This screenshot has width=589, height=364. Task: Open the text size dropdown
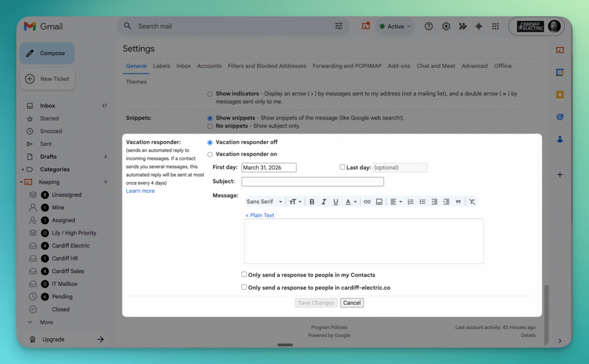[x=295, y=202]
